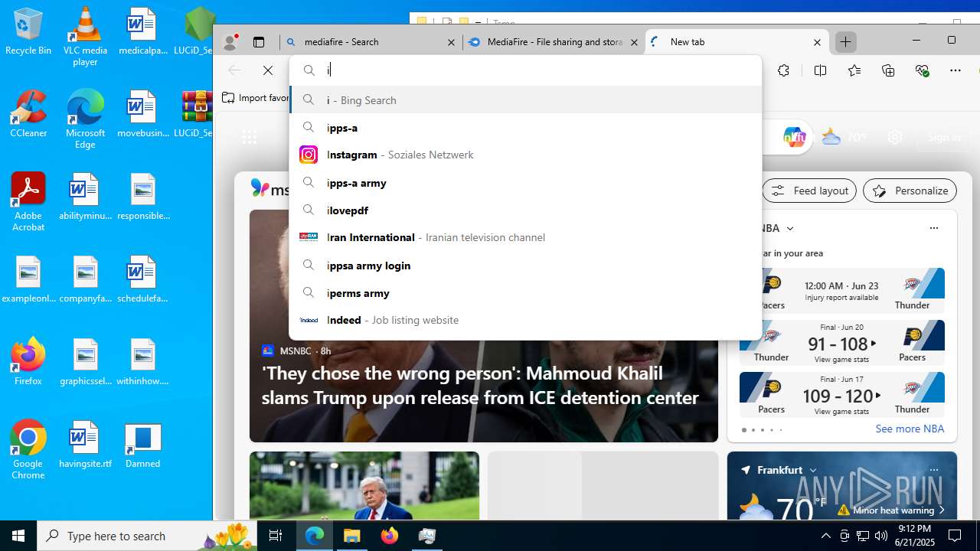Select the Damned desktop shortcut

click(x=142, y=444)
